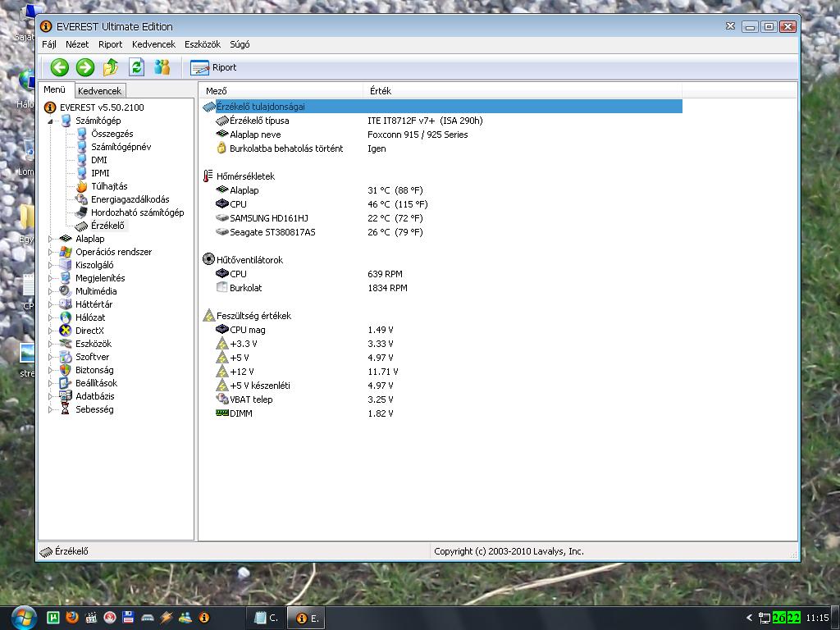Image resolution: width=840 pixels, height=630 pixels.
Task: Click the green Forward arrow toolbar icon
Action: click(85, 67)
